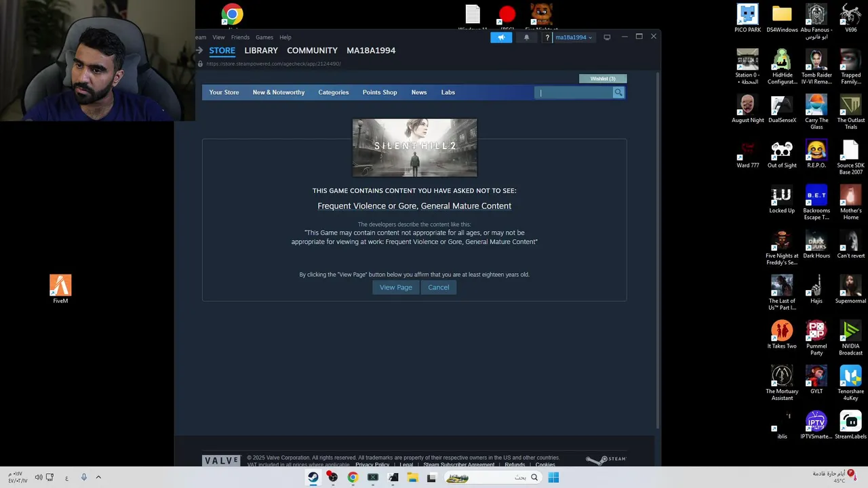The width and height of the screenshot is (868, 488).
Task: Click the Steam store URL address text
Action: [x=273, y=64]
